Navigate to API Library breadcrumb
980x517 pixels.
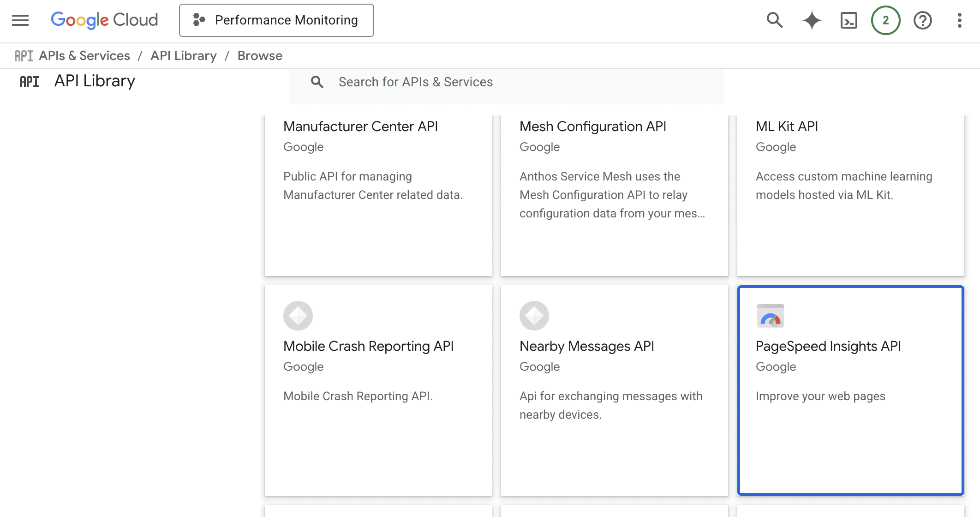click(x=184, y=55)
